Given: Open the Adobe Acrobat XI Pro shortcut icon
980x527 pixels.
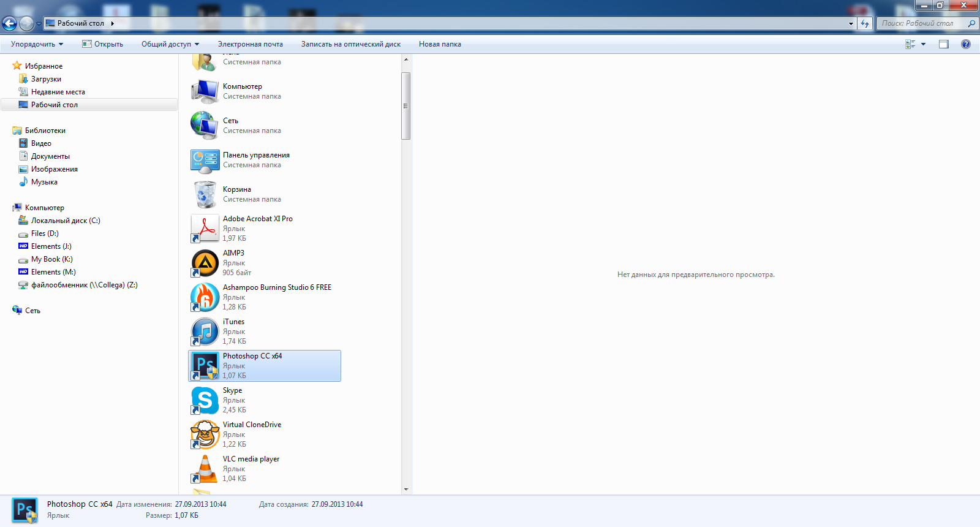Looking at the screenshot, I should [x=205, y=229].
